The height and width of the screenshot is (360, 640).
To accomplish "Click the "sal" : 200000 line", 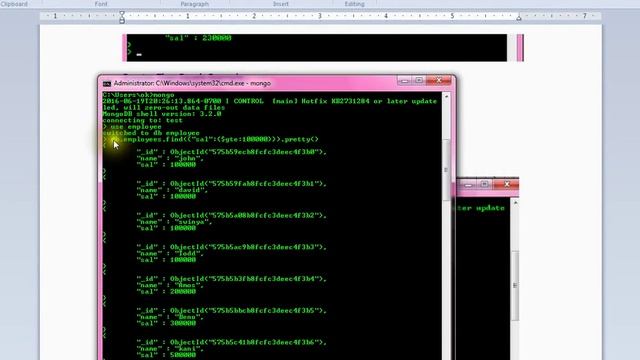I will point(166,291).
